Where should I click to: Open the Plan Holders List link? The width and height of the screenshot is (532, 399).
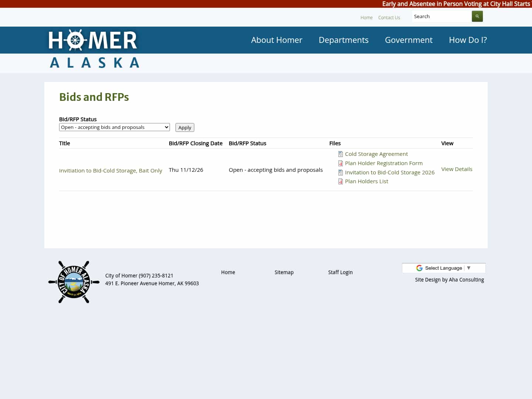pyautogui.click(x=366, y=181)
